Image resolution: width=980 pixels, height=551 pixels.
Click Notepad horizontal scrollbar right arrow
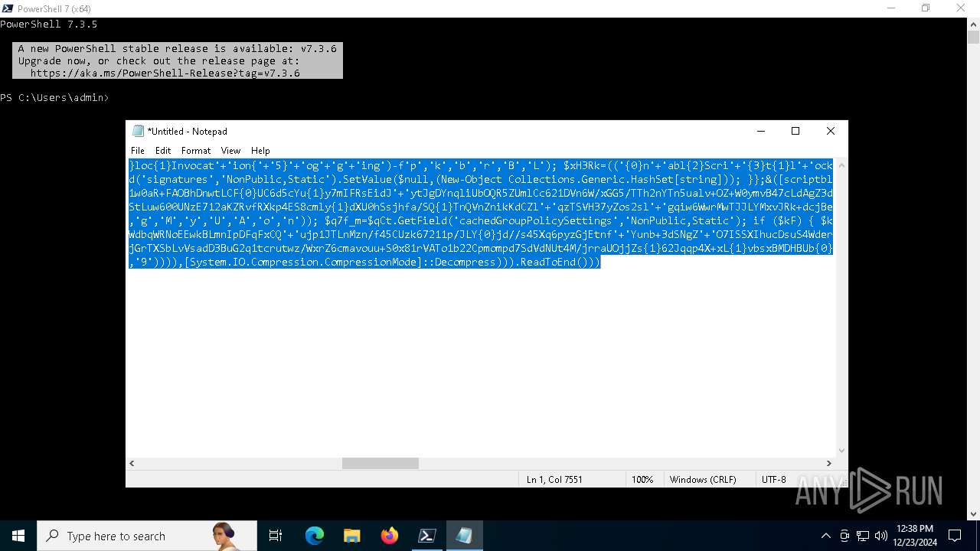828,463
